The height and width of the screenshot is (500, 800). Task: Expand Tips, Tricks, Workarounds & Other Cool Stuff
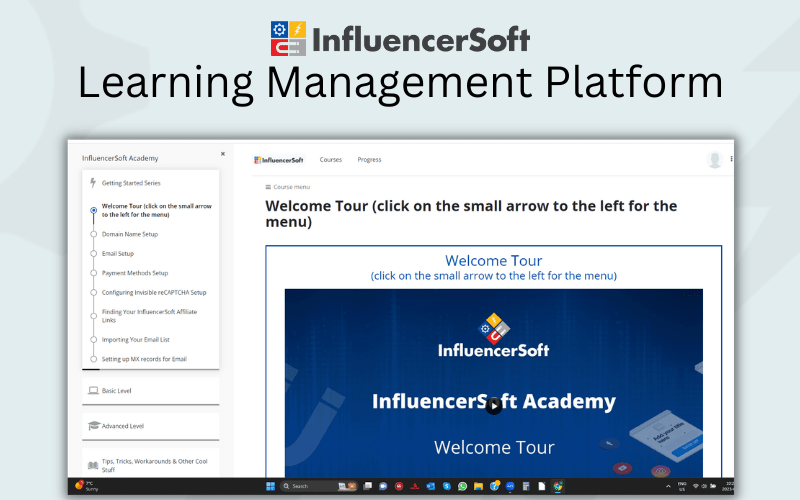(151, 465)
